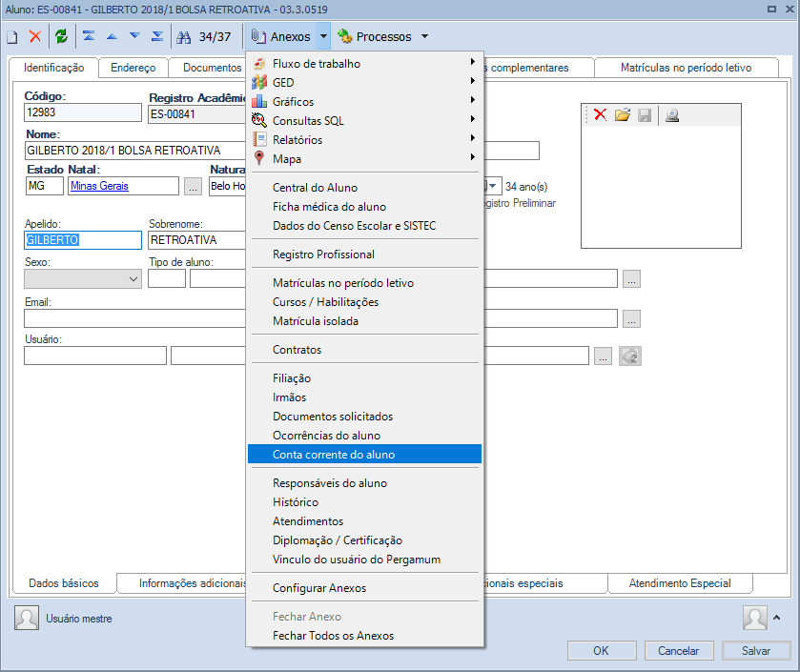Open the Gráficos submenu

pos(365,102)
